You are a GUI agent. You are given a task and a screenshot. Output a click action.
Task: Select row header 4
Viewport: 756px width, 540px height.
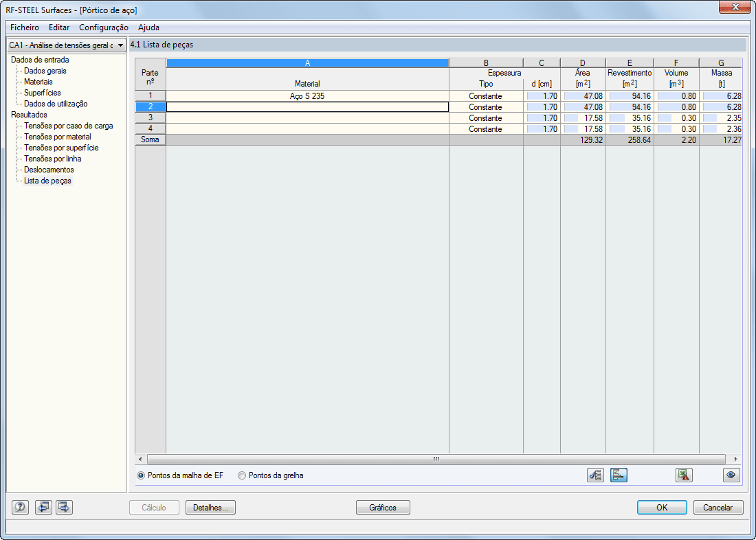coord(151,128)
